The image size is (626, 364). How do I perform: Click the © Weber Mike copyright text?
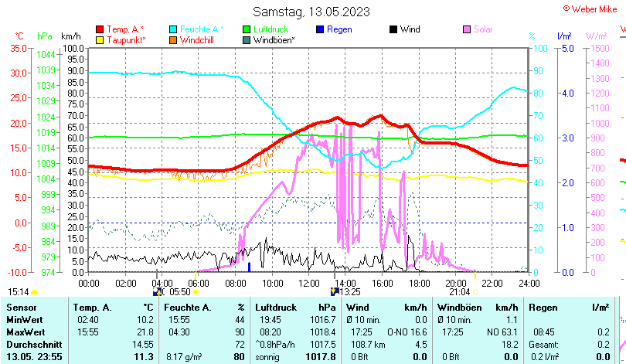(590, 9)
